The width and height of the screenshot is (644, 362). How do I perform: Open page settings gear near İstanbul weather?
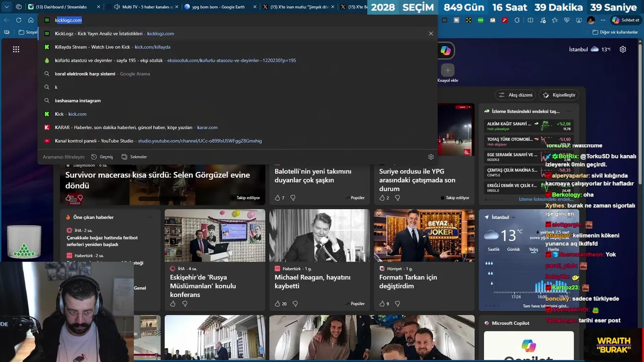click(x=623, y=49)
